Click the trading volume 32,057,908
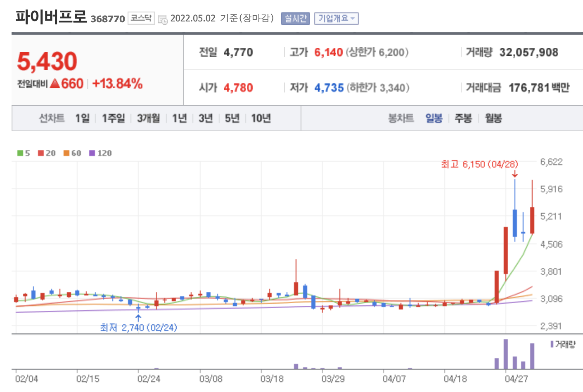Image resolution: width=583 pixels, height=392 pixels. 529,52
